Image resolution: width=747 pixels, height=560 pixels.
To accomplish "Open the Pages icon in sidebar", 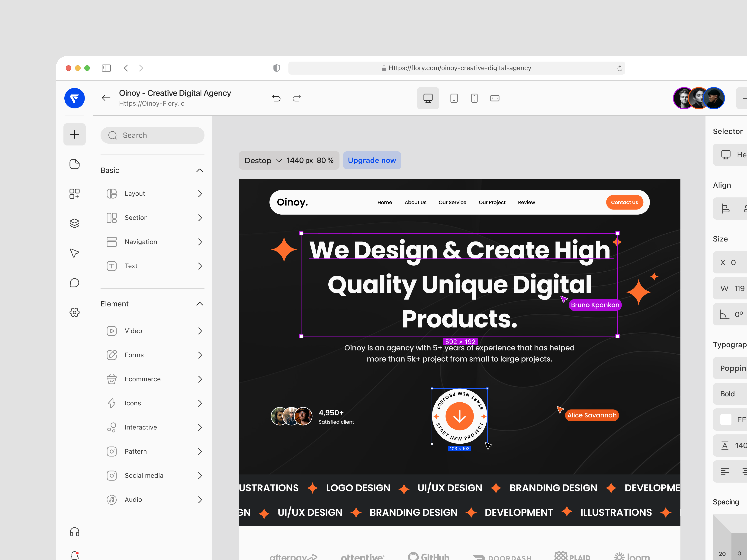I will (74, 164).
